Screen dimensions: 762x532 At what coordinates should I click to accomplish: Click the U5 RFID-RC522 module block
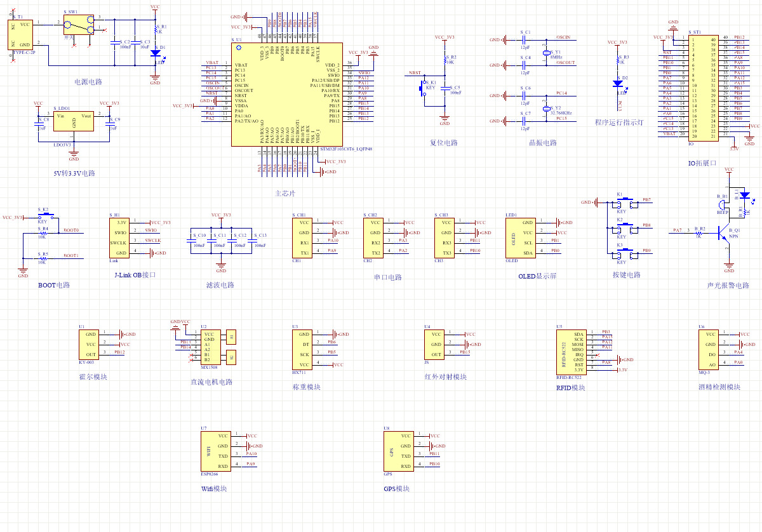pyautogui.click(x=571, y=352)
